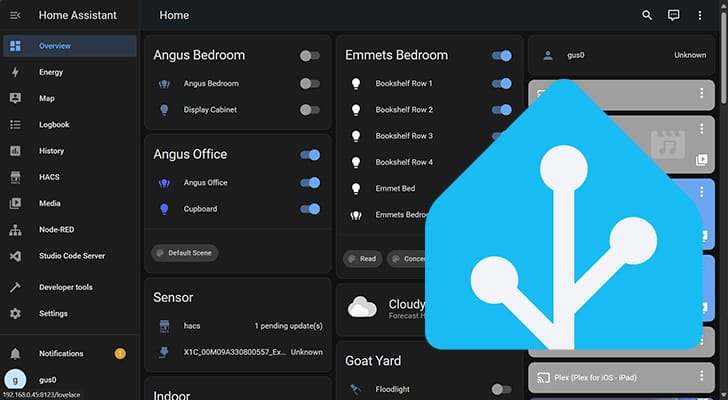Image resolution: width=728 pixels, height=400 pixels.
Task: Click the Bookshelf Row 4 bulb icon
Action: (356, 162)
